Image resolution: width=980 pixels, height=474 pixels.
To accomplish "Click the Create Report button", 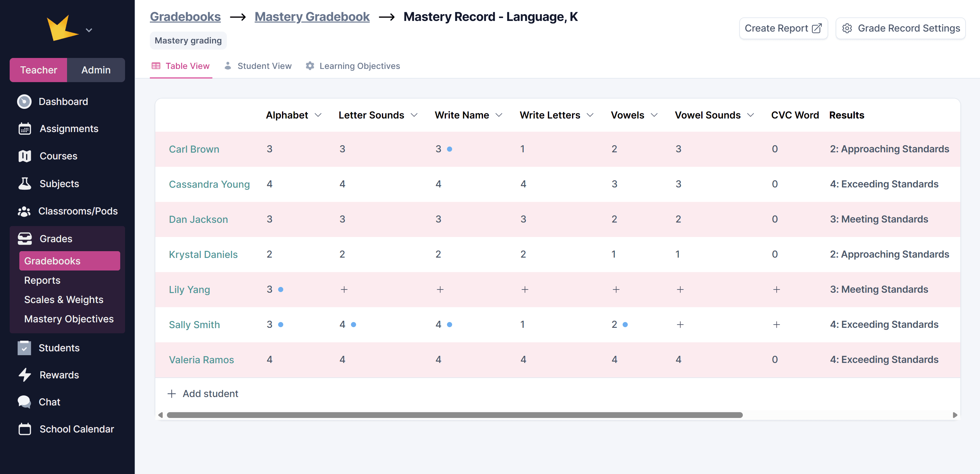I will pyautogui.click(x=783, y=28).
